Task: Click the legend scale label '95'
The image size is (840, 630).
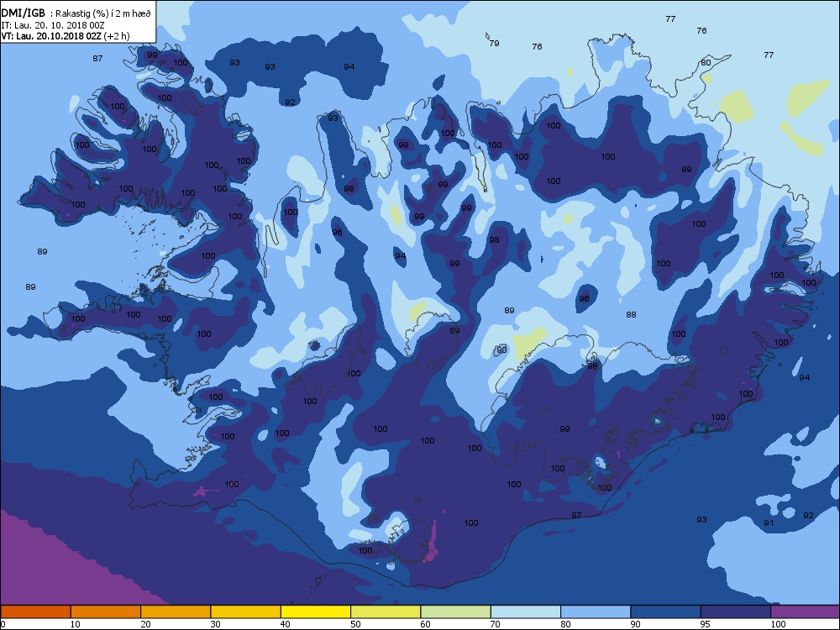Action: pyautogui.click(x=705, y=624)
